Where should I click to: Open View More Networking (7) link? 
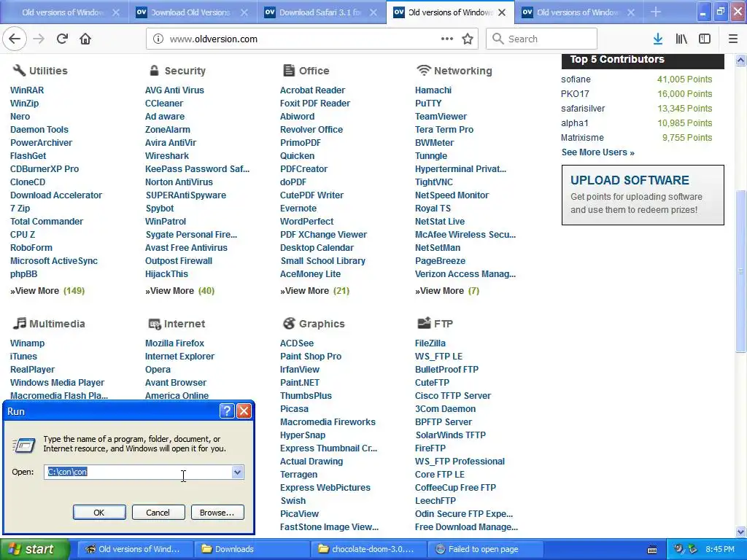pyautogui.click(x=447, y=290)
